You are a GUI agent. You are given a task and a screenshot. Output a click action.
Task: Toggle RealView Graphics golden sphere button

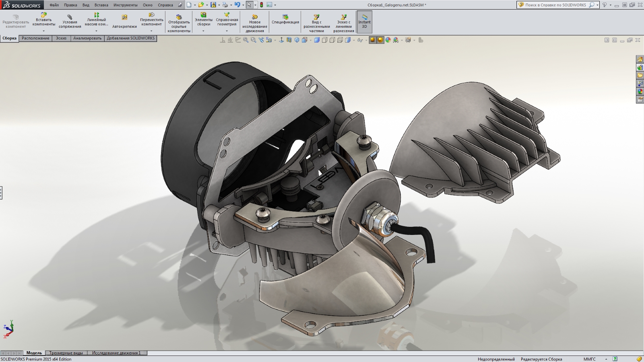point(373,40)
